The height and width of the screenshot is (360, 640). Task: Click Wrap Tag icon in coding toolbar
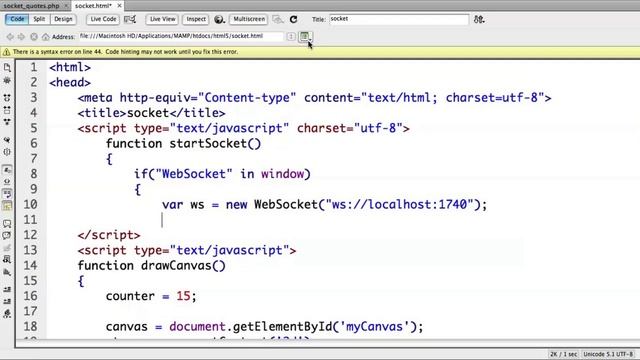coord(7,248)
